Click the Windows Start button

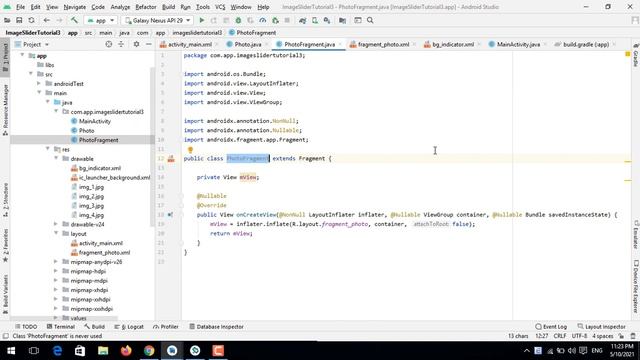11,351
